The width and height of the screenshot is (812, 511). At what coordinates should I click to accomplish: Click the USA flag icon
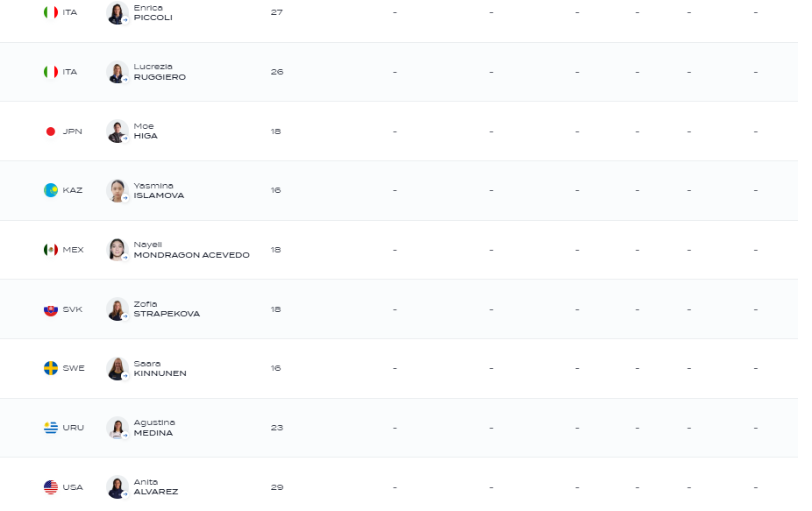point(51,487)
